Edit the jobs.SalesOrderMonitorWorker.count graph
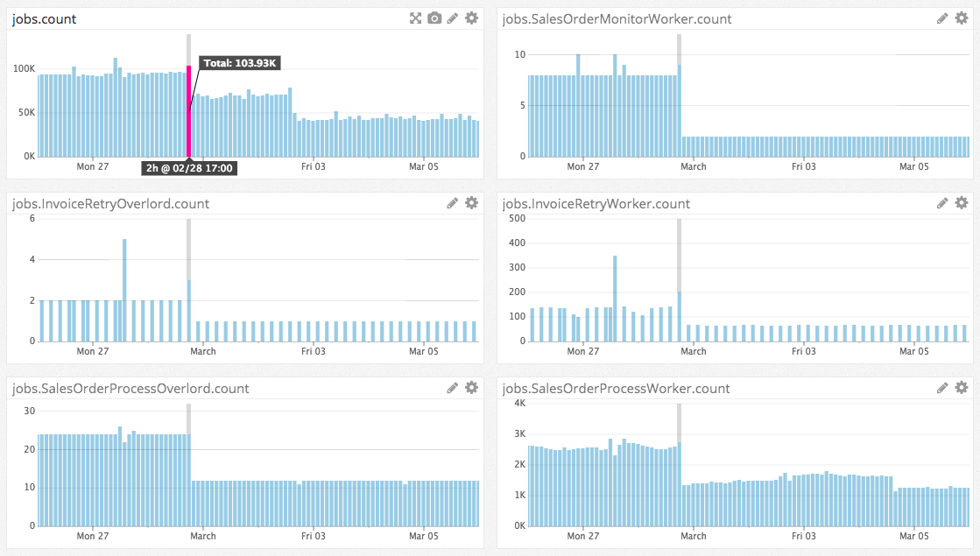The image size is (980, 556). [942, 18]
